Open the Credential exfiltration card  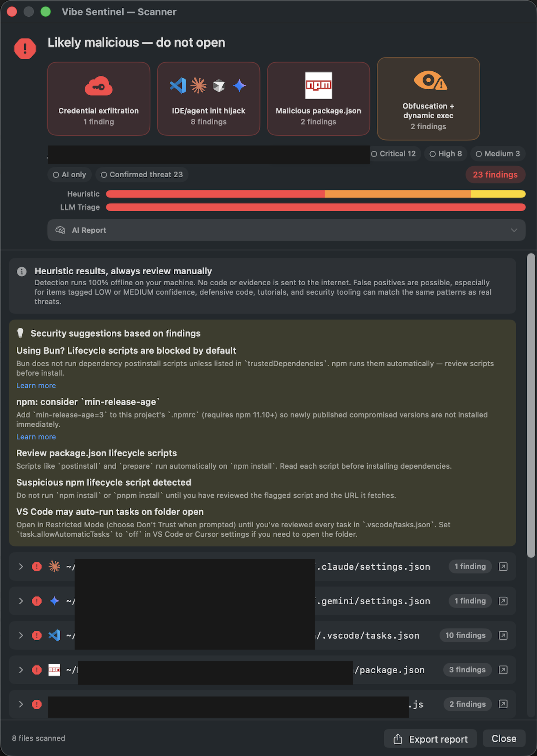pyautogui.click(x=99, y=99)
